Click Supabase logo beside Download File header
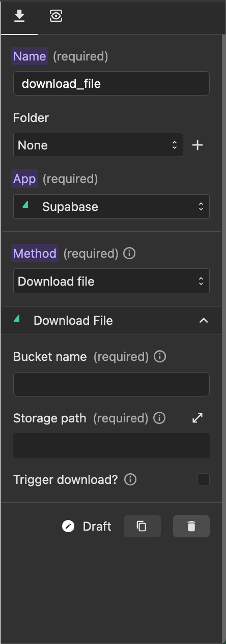The height and width of the screenshot is (644, 226). pos(17,319)
